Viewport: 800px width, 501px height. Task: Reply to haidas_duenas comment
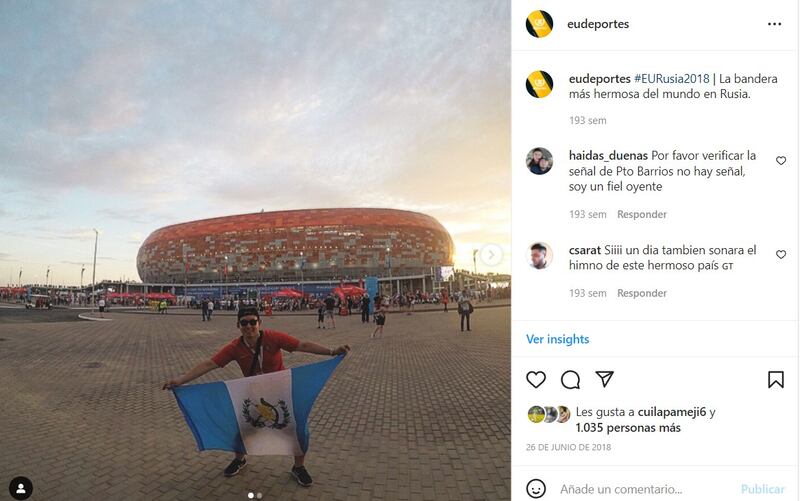pyautogui.click(x=642, y=214)
